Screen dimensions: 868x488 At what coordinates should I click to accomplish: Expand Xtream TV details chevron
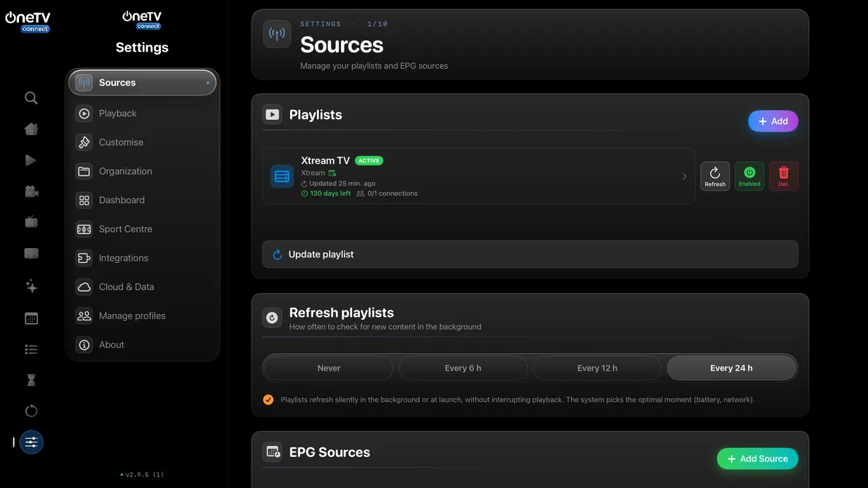coord(684,176)
